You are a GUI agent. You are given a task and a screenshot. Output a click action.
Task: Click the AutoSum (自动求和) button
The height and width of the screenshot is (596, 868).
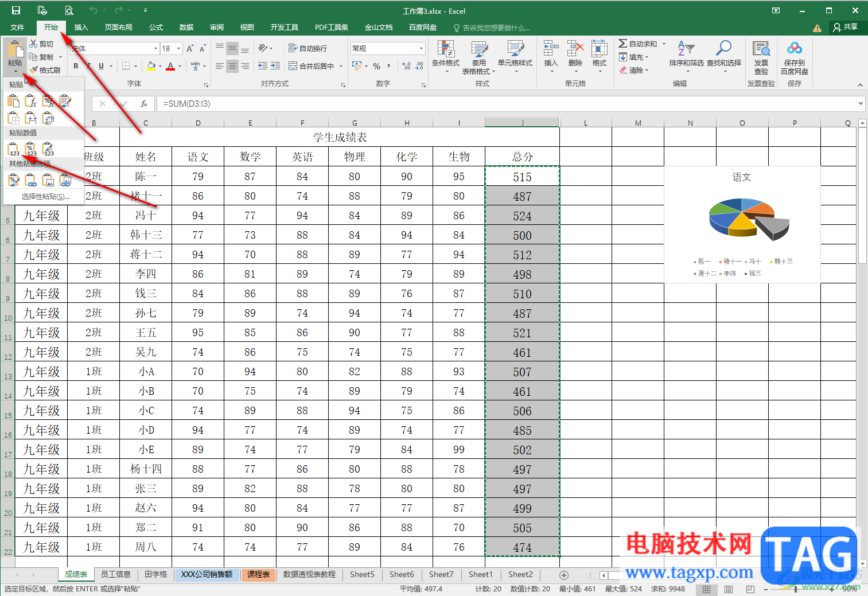coord(638,44)
